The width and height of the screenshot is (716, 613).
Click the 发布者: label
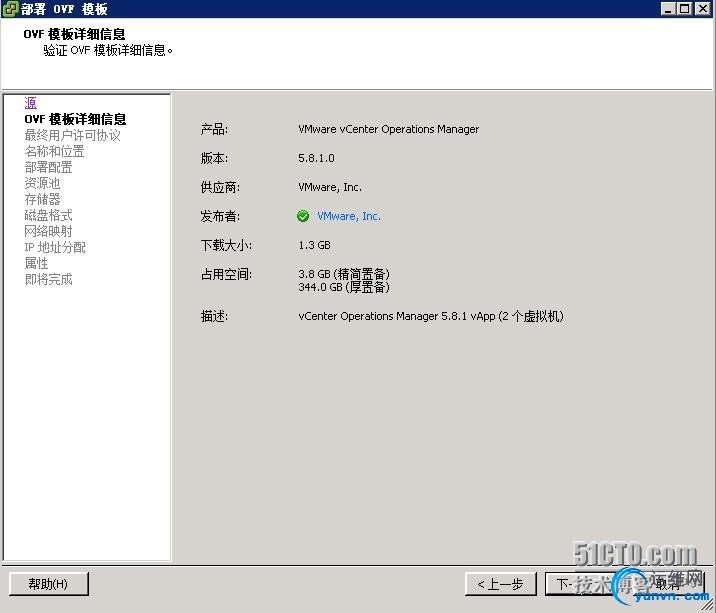[x=220, y=216]
